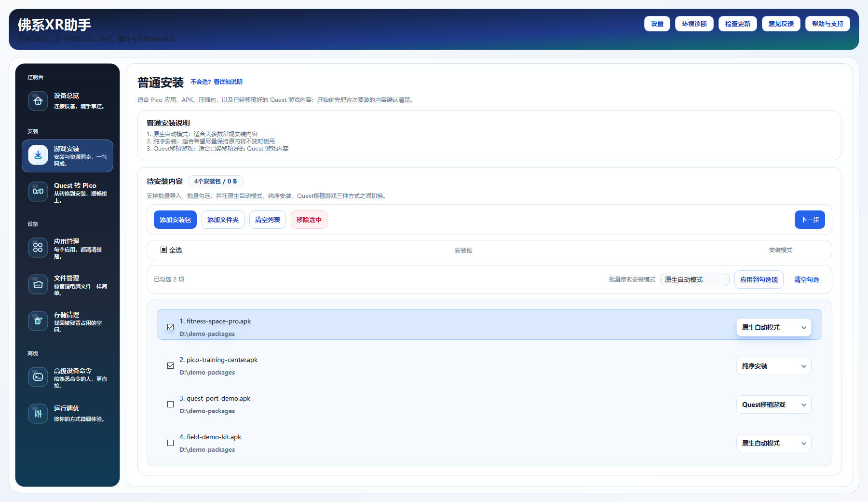
Task: Select 游戏安装 sidebar item
Action: coord(68,156)
